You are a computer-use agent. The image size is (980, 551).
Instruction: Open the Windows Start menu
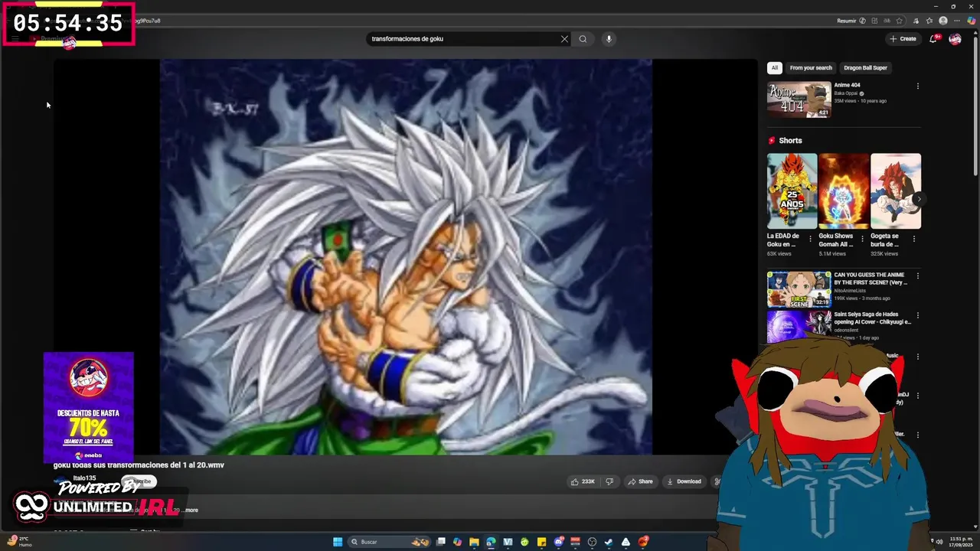click(338, 542)
